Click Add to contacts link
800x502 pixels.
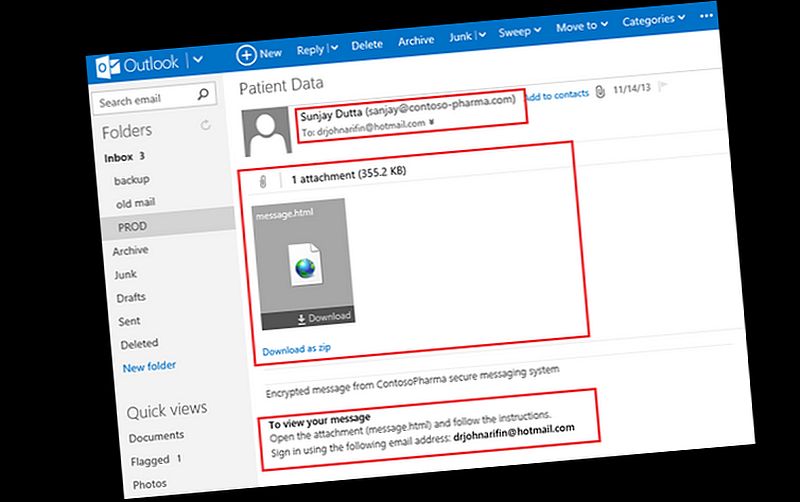click(x=556, y=95)
